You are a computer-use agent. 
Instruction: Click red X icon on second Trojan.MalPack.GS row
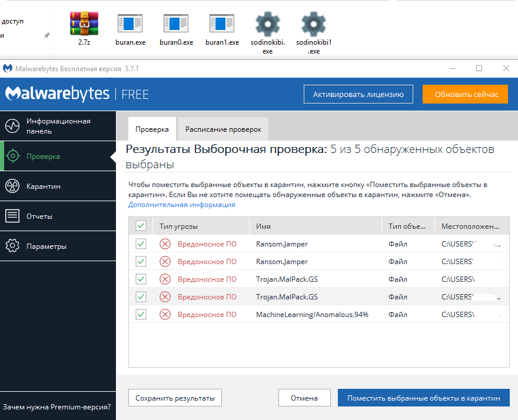(165, 296)
